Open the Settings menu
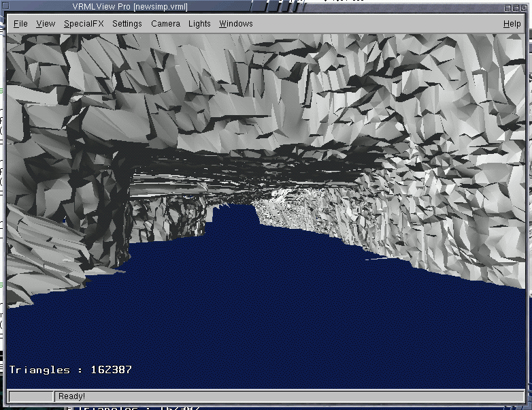The height and width of the screenshot is (410, 532). [127, 24]
